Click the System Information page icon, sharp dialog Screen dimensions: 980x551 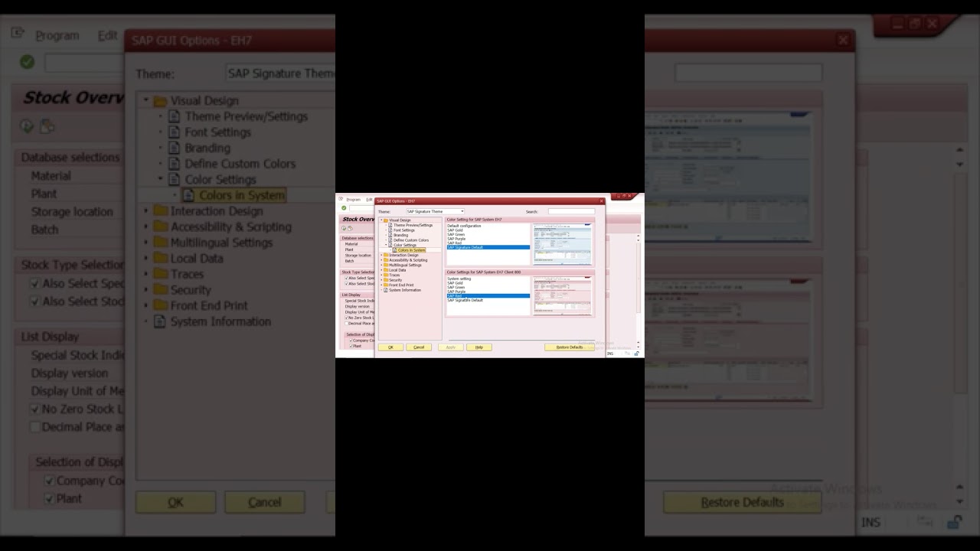[x=386, y=290]
